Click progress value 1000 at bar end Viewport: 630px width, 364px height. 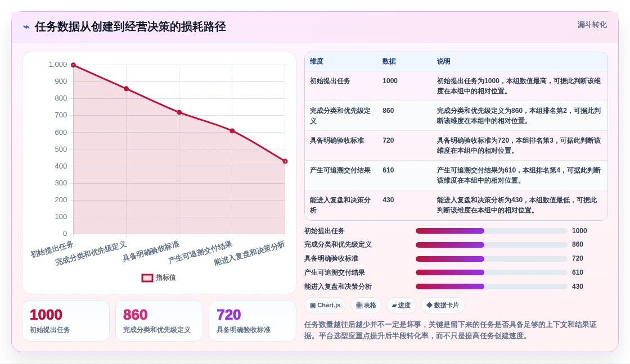579,231
